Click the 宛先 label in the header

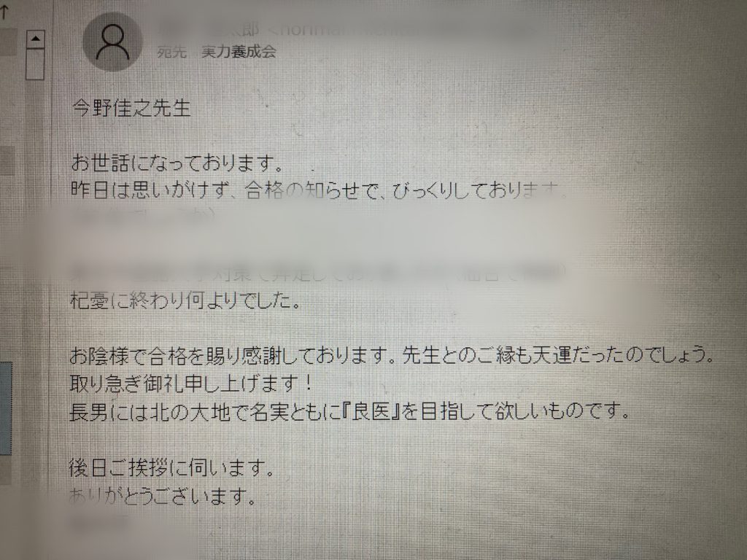point(171,52)
